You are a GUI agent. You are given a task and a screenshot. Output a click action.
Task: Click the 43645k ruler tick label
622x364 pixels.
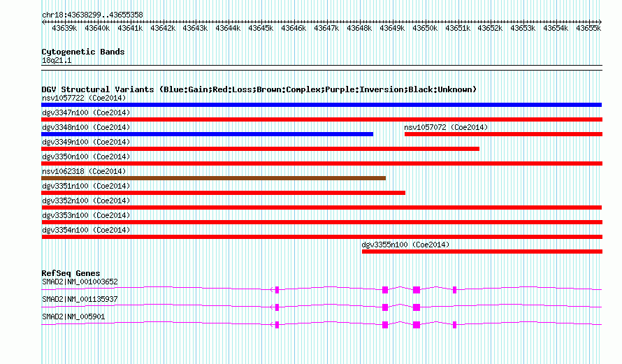(x=261, y=28)
